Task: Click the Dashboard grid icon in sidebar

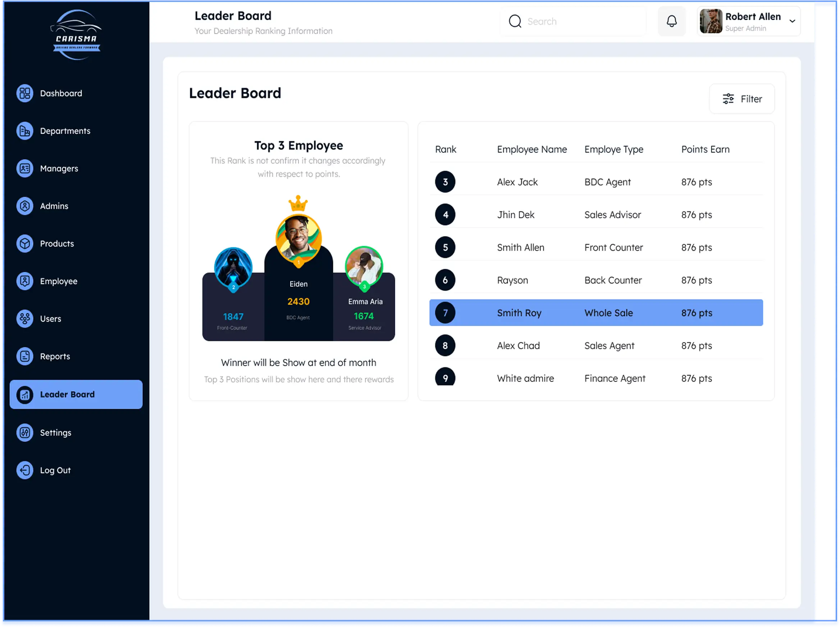Action: [25, 93]
